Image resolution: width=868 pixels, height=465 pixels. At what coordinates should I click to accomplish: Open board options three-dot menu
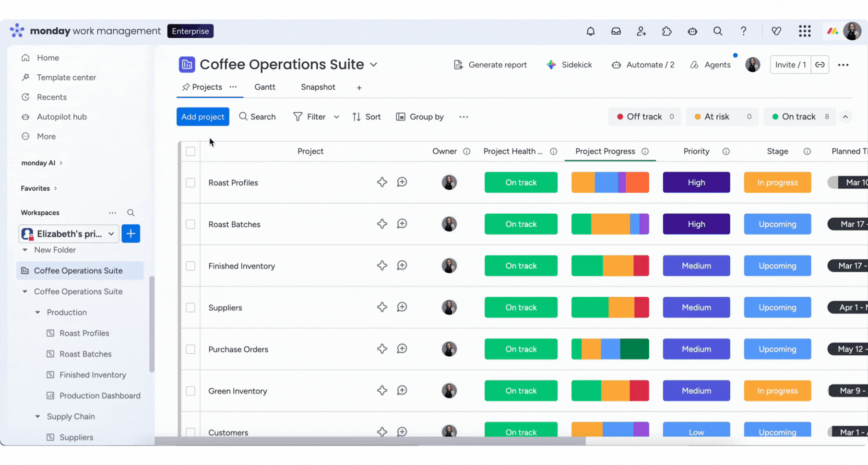coord(843,65)
